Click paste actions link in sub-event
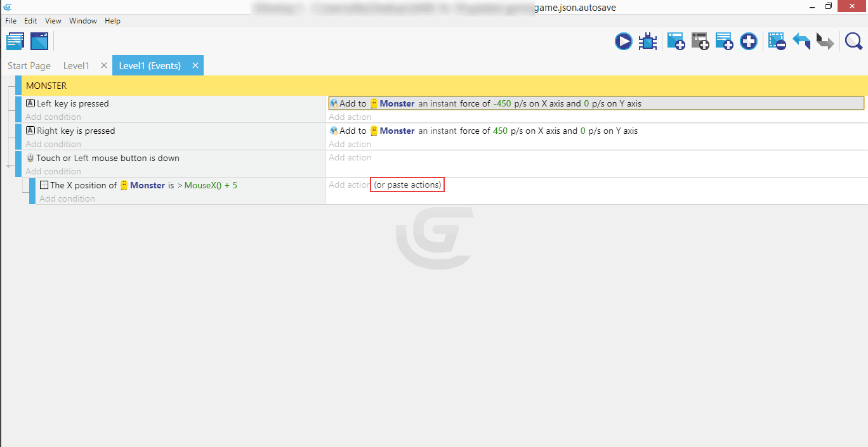 [x=407, y=185]
